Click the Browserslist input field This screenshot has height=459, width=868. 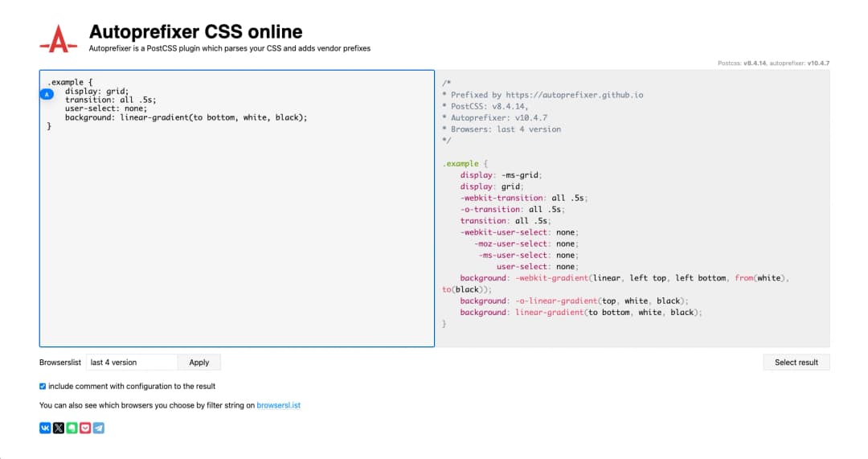132,363
